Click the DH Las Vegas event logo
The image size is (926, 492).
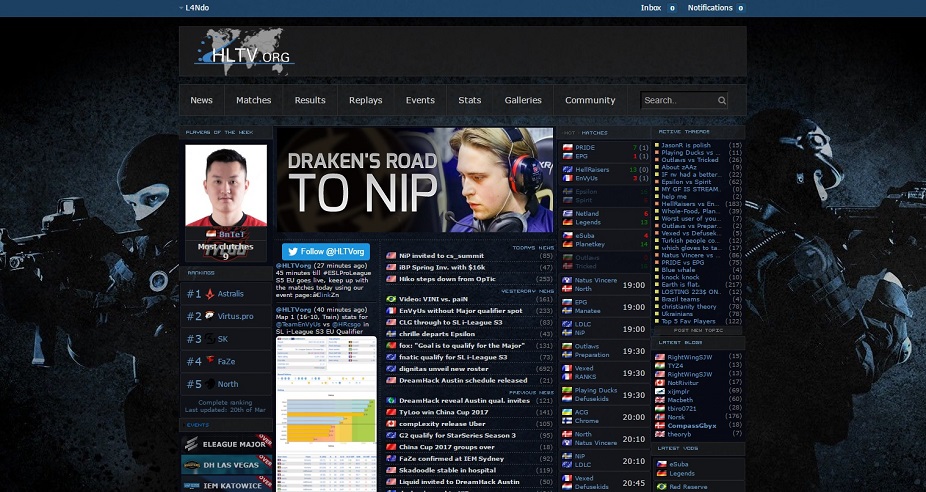pos(191,465)
